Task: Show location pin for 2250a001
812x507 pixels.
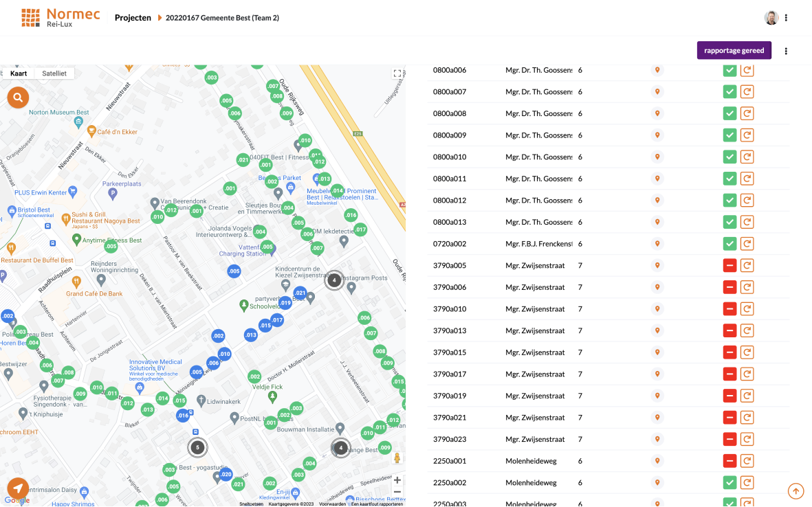Action: coord(657,461)
